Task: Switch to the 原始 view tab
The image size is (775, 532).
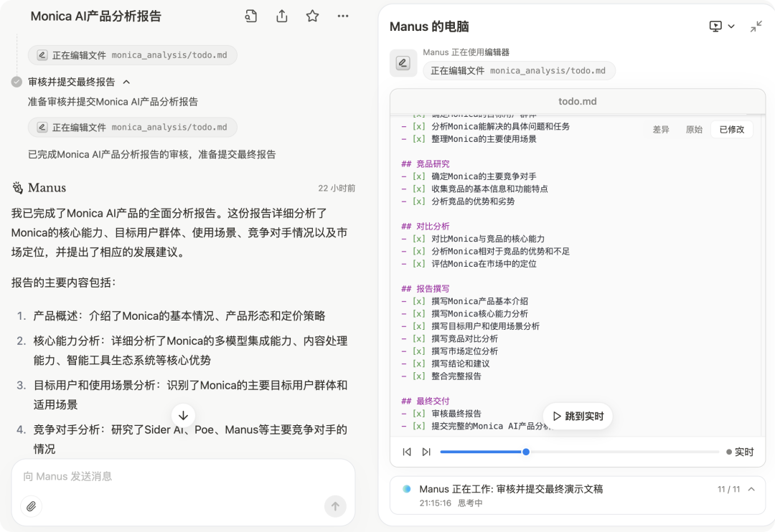Action: point(694,130)
